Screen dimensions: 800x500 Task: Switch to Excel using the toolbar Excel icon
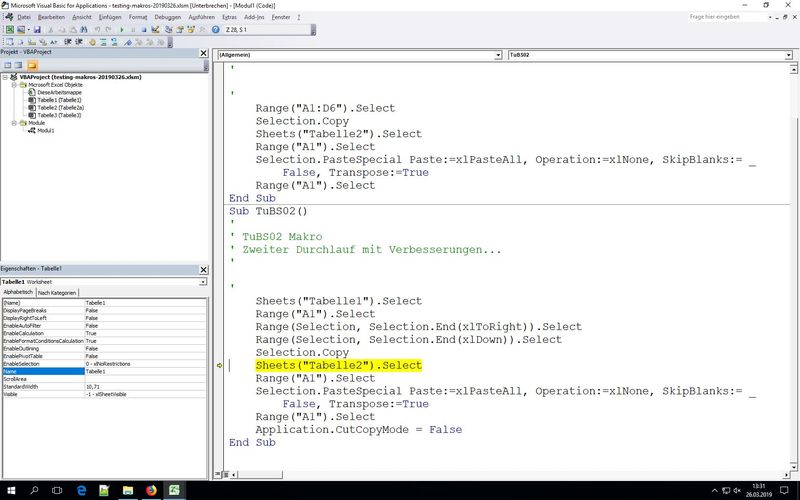(9, 30)
